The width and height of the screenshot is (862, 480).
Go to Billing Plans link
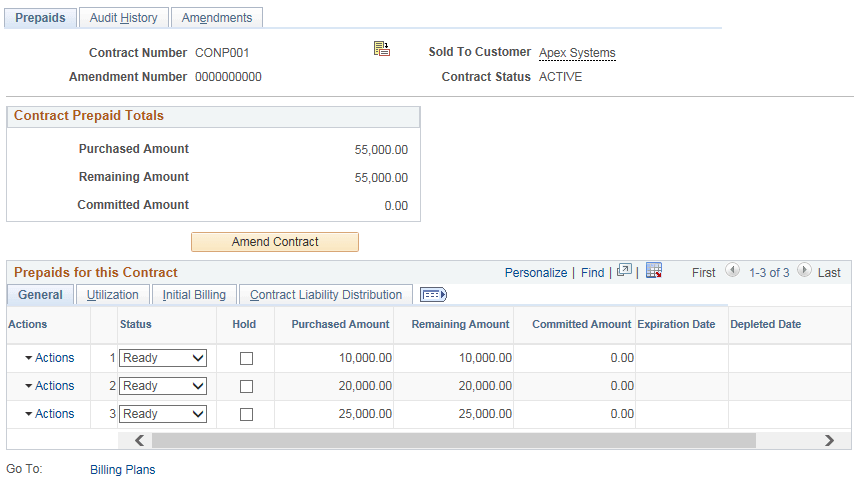(123, 470)
